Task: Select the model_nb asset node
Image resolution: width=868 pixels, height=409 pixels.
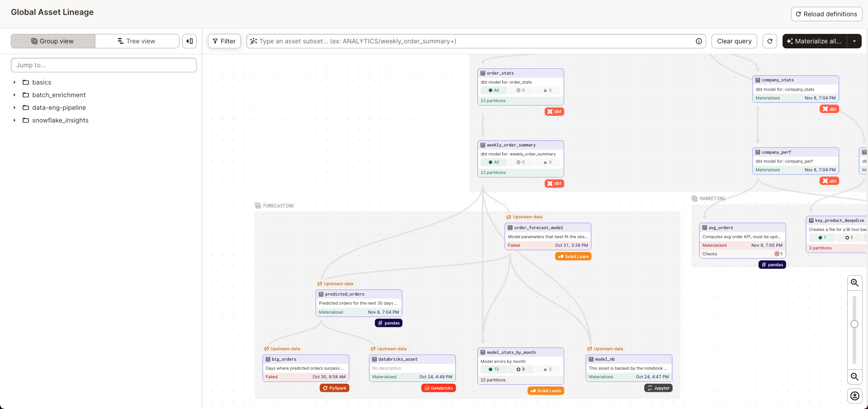Action: 629,368
